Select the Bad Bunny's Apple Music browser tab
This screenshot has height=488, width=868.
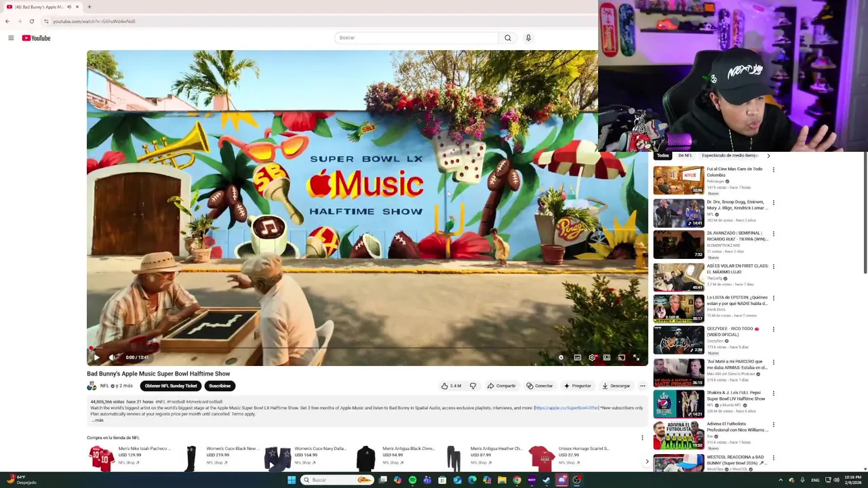tap(43, 7)
